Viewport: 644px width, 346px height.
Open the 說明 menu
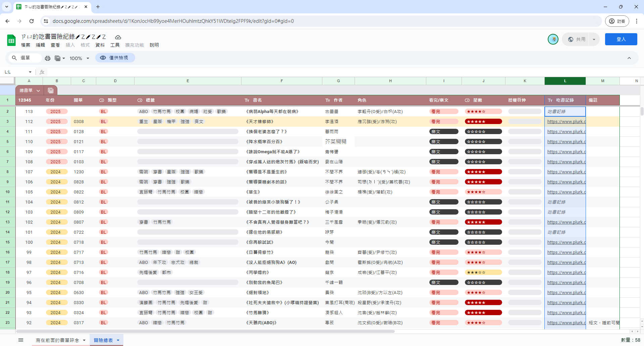coord(154,45)
